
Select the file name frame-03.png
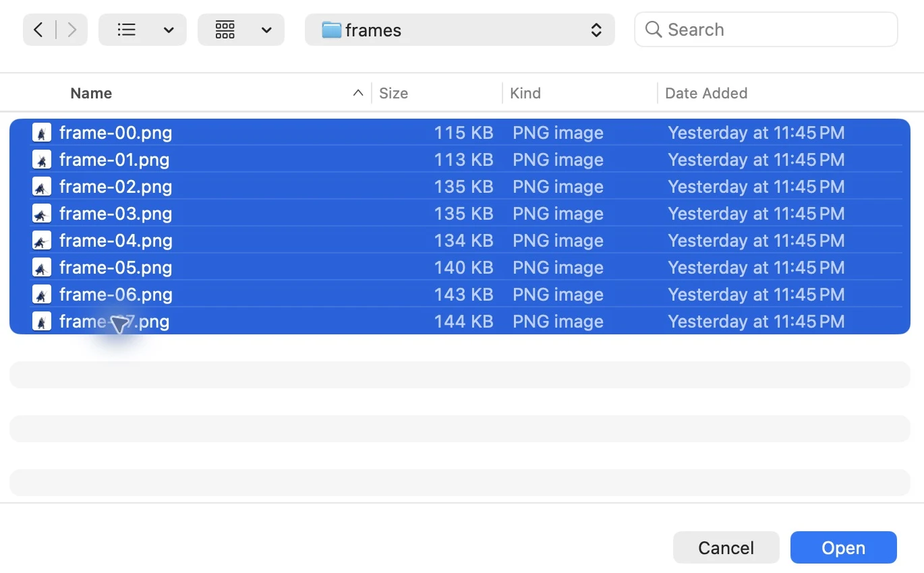pyautogui.click(x=115, y=214)
